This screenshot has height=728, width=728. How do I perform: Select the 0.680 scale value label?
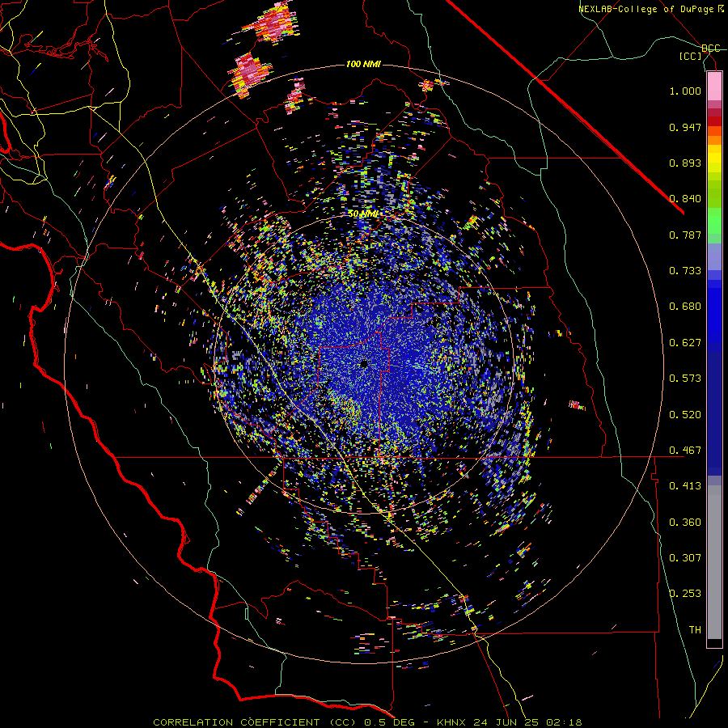click(685, 307)
